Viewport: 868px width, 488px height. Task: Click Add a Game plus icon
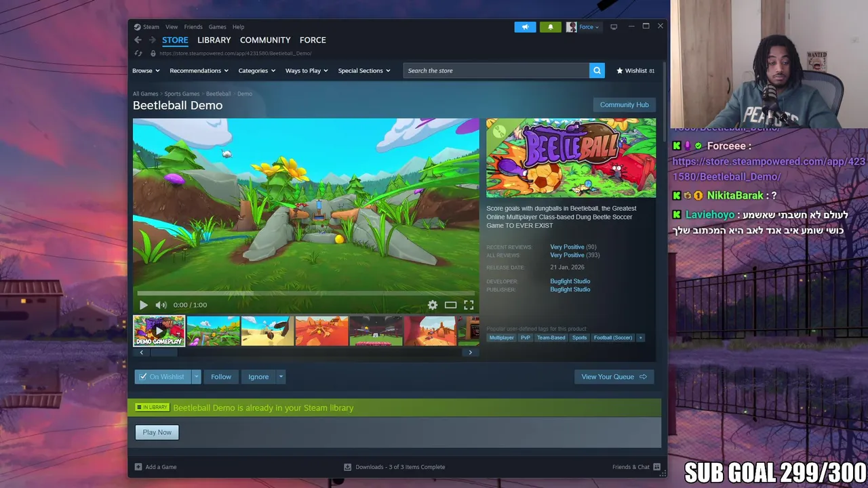pyautogui.click(x=138, y=467)
